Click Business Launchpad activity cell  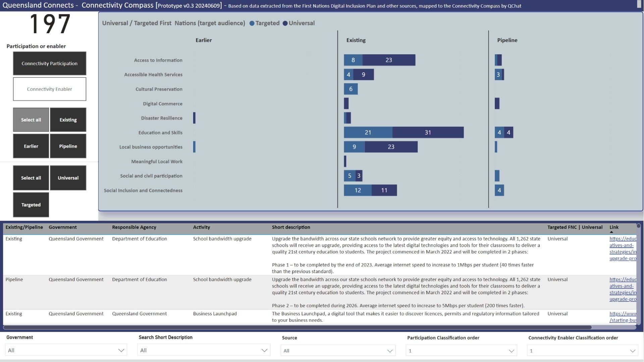pyautogui.click(x=215, y=314)
